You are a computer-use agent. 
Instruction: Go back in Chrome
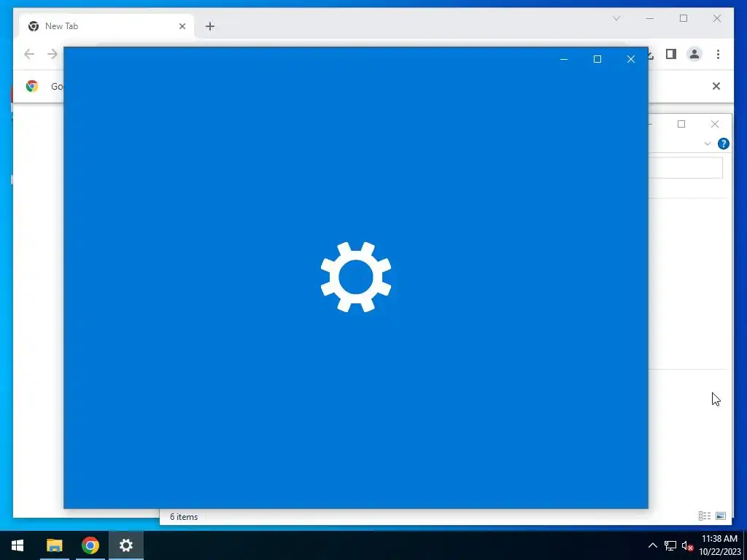click(x=29, y=54)
